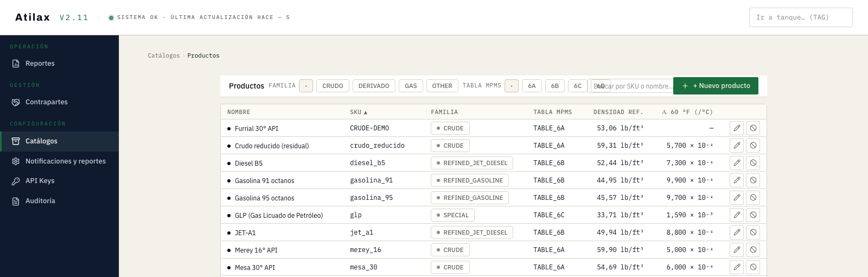Click the Contrapartes handshake icon
The width and height of the screenshot is (868, 277).
pos(16,102)
